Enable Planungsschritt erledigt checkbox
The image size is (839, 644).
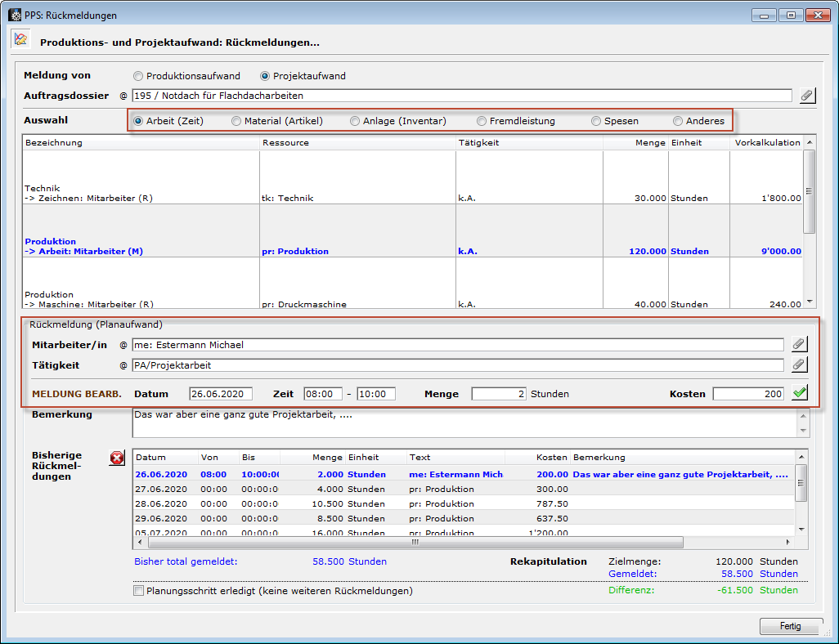[x=138, y=591]
